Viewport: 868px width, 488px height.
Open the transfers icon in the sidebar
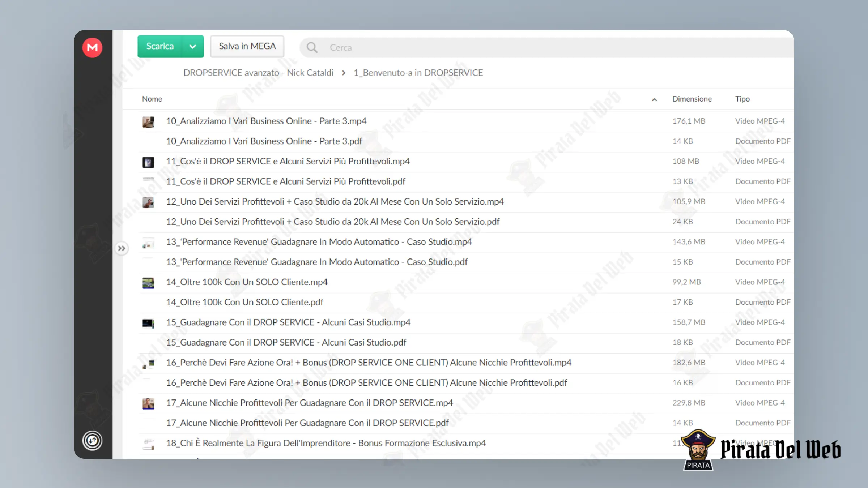92,441
